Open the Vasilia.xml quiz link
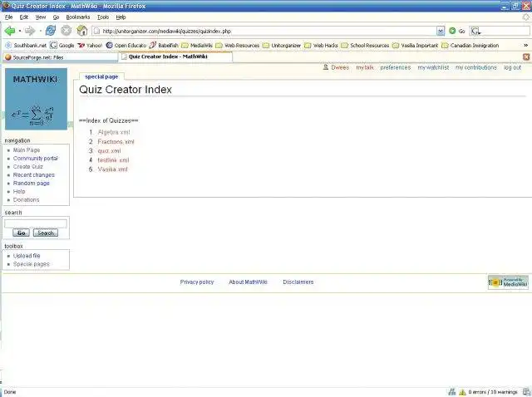 113,169
